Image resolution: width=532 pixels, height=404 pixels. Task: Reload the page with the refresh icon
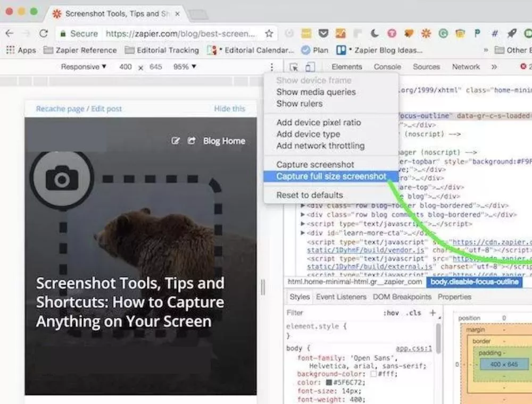pyautogui.click(x=44, y=33)
